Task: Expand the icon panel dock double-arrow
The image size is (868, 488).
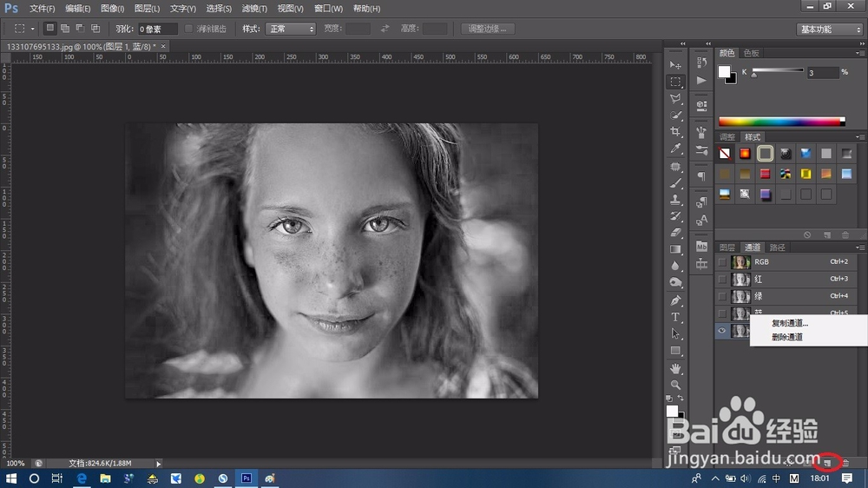Action: pyautogui.click(x=708, y=43)
